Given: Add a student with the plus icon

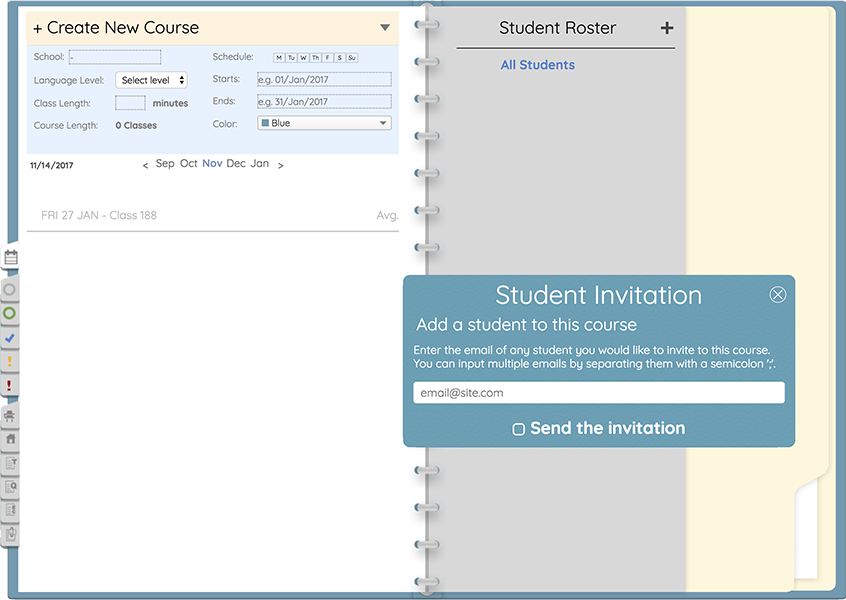Looking at the screenshot, I should (667, 28).
